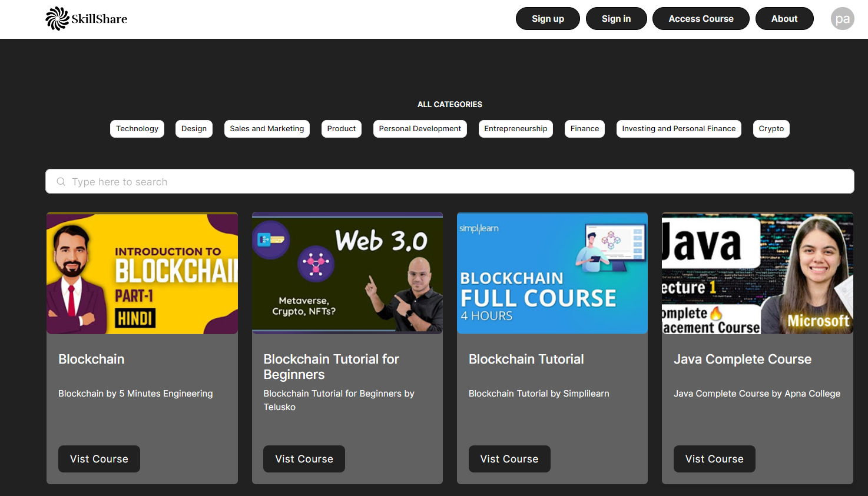Focus the 'Type here to search' field

coord(450,181)
